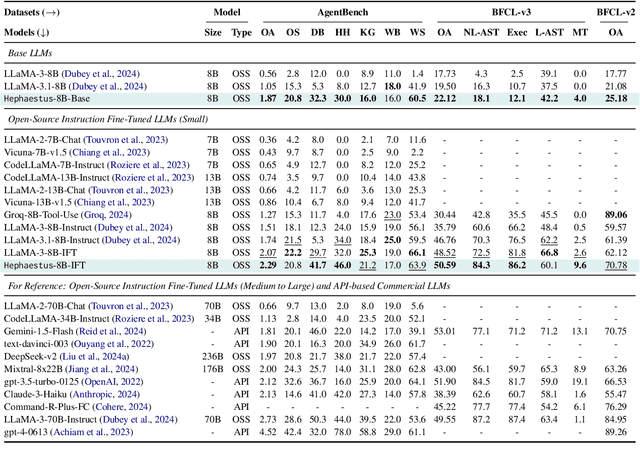The image size is (640, 459).
Task: Click the 'Type' column header
Action: click(242, 33)
